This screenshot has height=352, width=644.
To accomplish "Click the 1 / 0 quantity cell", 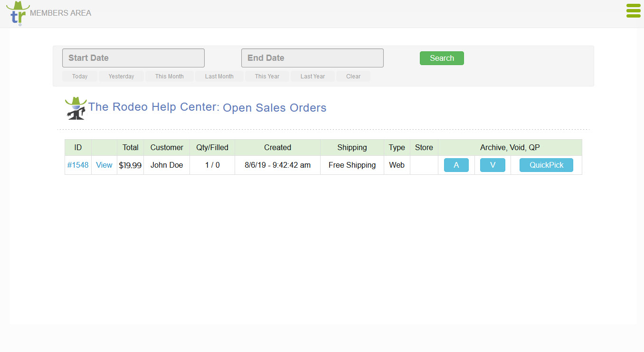I will coord(212,165).
